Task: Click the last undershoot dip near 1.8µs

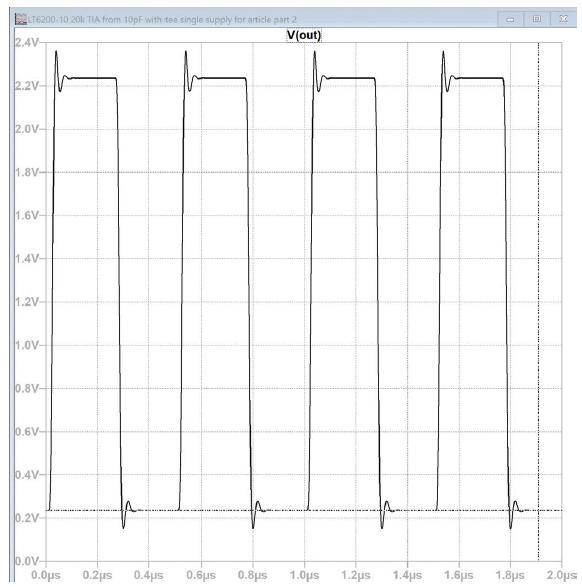Action: click(x=511, y=528)
